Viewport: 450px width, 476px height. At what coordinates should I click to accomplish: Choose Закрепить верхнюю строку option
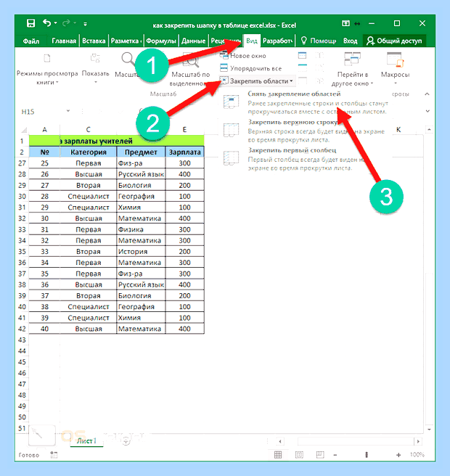pyautogui.click(x=305, y=131)
